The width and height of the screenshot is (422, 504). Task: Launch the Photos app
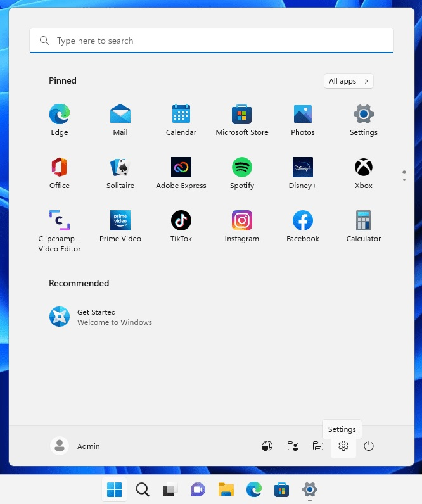click(303, 120)
